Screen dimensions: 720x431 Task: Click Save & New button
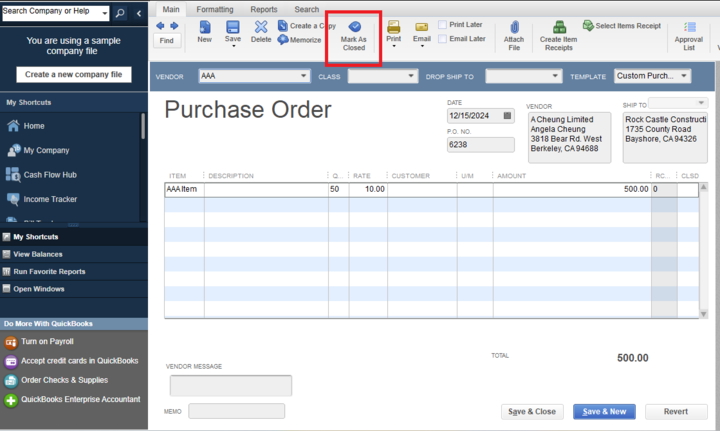pos(604,412)
